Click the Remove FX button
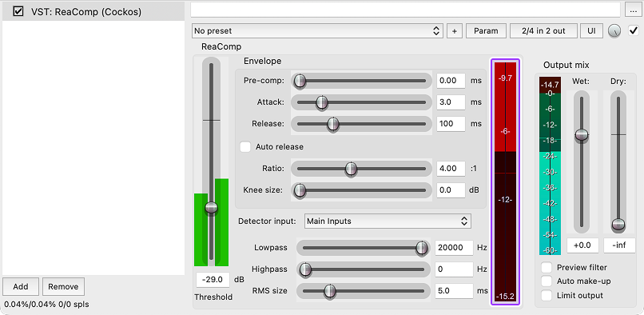 pyautogui.click(x=63, y=287)
